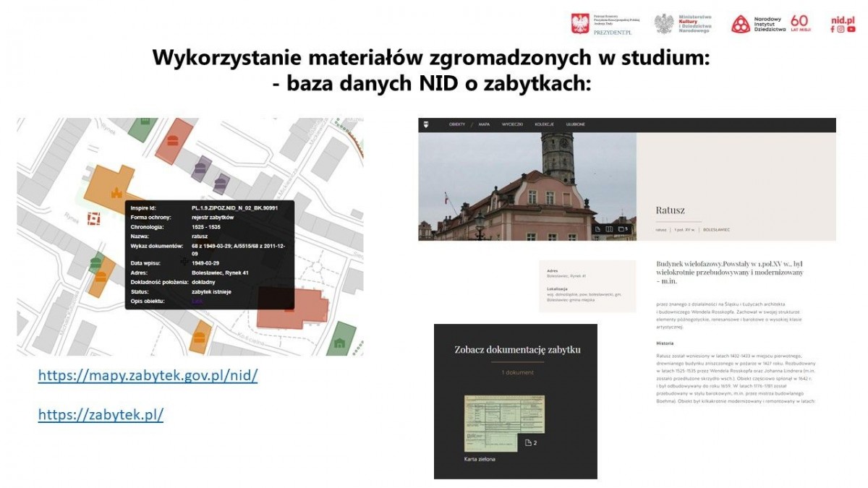Image resolution: width=868 pixels, height=488 pixels.
Task: Select the Narodowy Instytut Dziedzictwa triangular logo
Action: [x=740, y=22]
